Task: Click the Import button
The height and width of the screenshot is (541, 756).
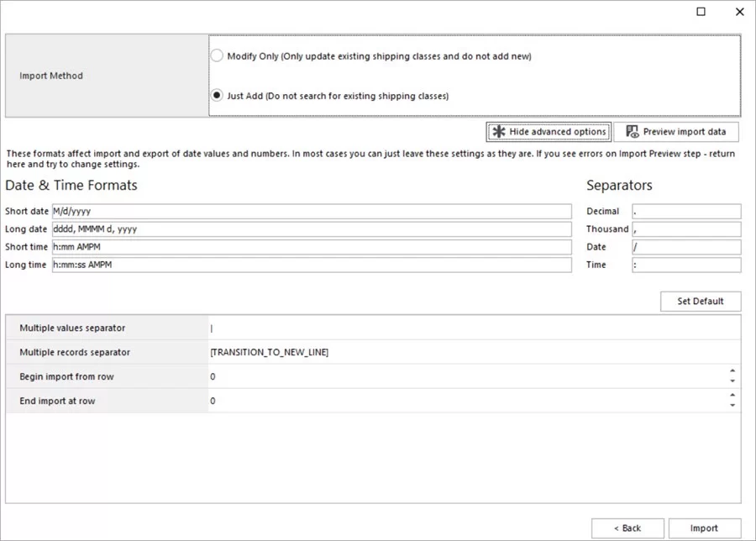Action: coord(705,528)
